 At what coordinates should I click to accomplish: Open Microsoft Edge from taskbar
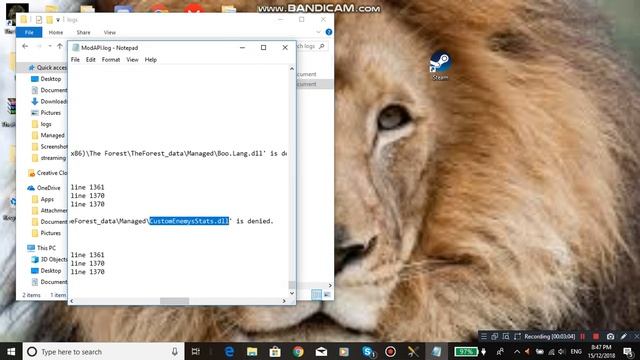tap(229, 351)
